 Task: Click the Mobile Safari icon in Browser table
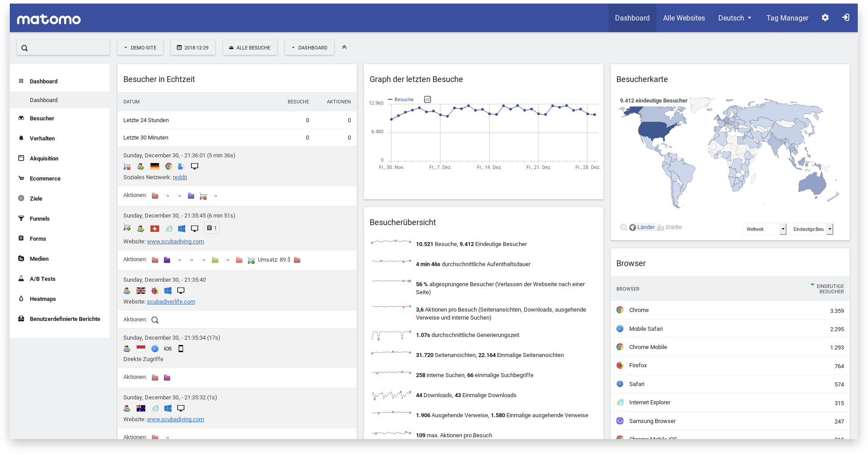[620, 329]
